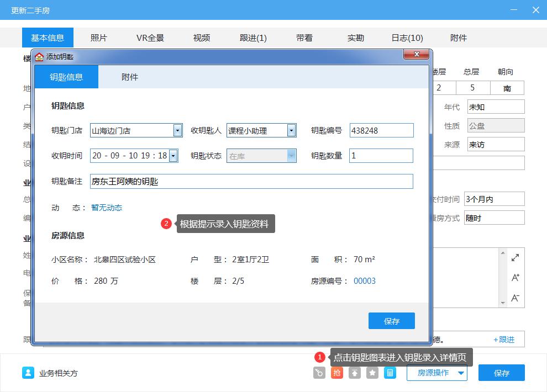Click the 保存 button in the dialog
This screenshot has width=547, height=392.
coord(391,321)
